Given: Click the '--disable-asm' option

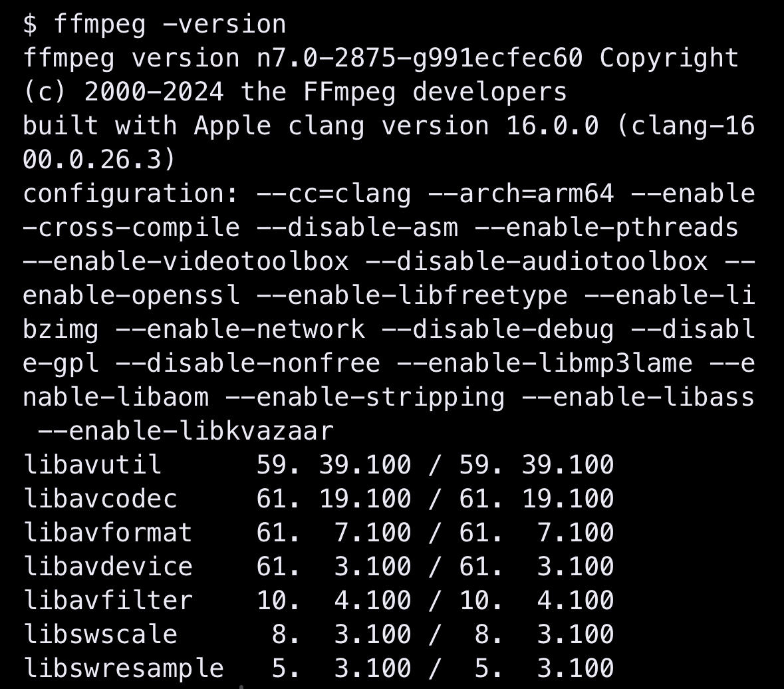Looking at the screenshot, I should (x=358, y=227).
